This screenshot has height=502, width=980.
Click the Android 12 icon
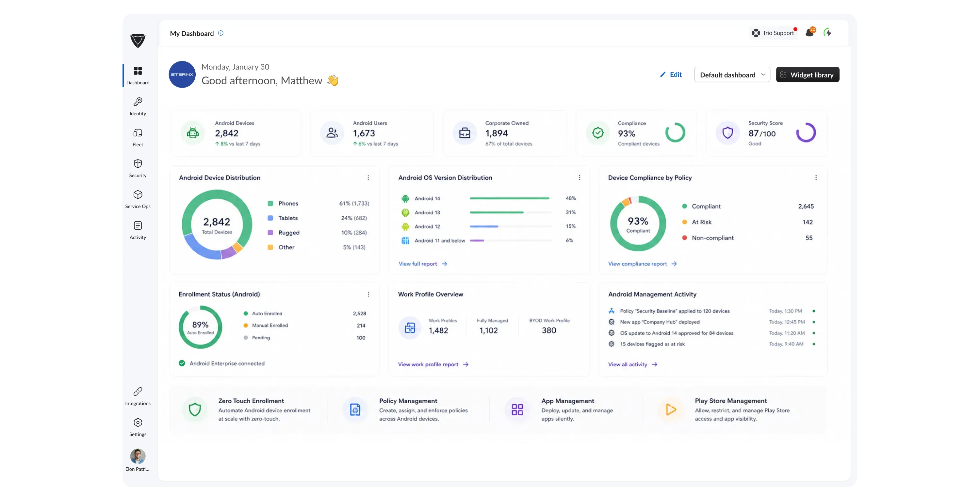pos(405,226)
